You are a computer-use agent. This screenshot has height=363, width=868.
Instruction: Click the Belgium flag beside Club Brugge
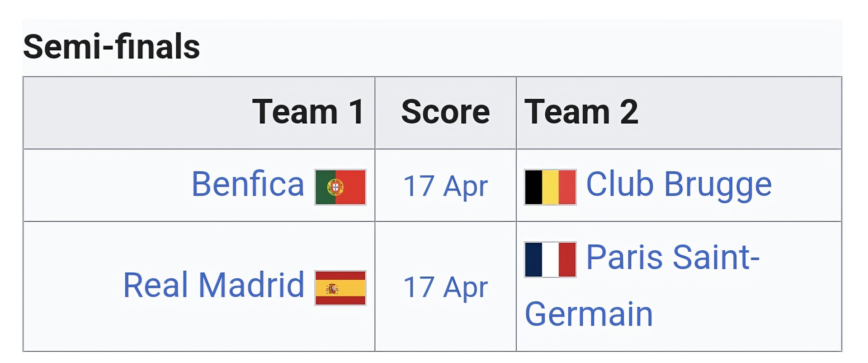[x=550, y=187]
